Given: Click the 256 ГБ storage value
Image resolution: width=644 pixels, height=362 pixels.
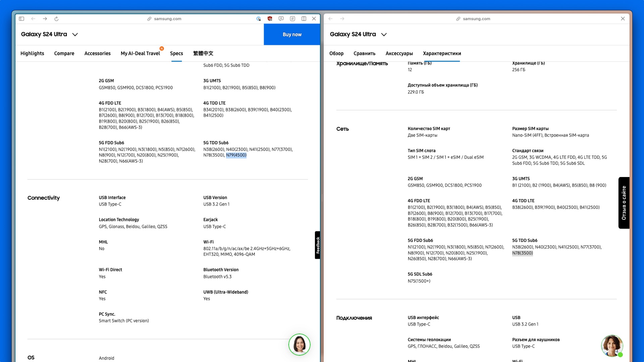Looking at the screenshot, I should 519,70.
